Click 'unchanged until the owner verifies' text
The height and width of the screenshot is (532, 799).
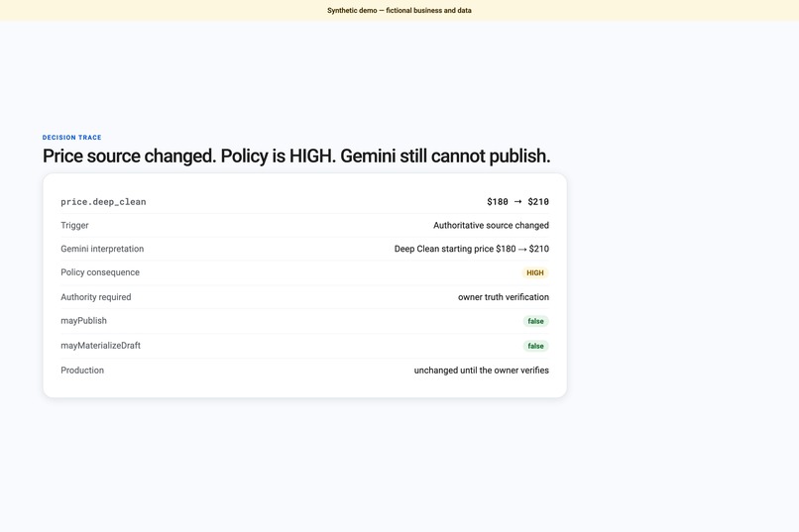[x=482, y=371]
